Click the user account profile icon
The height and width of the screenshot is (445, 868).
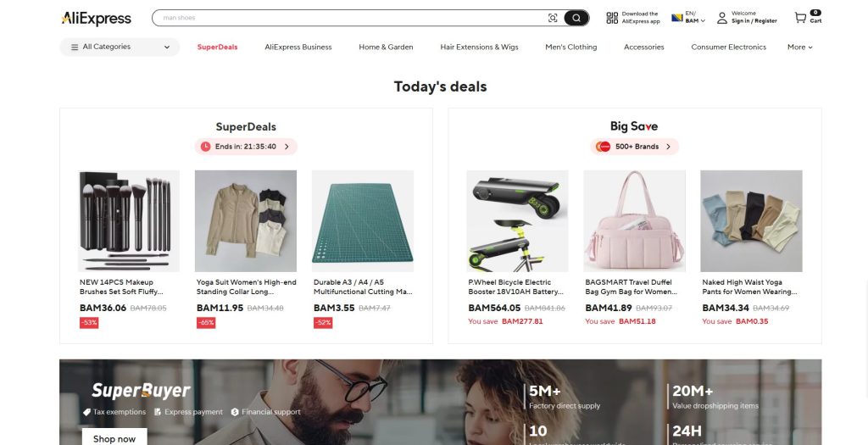[x=722, y=19]
